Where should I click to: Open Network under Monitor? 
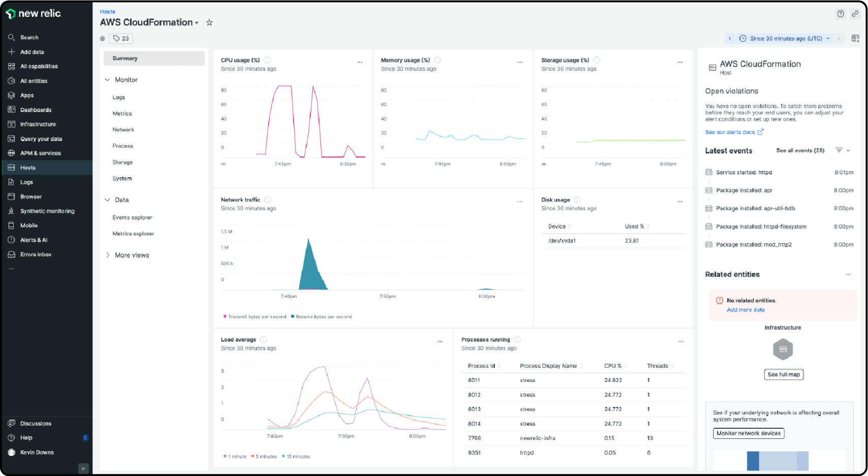point(123,130)
